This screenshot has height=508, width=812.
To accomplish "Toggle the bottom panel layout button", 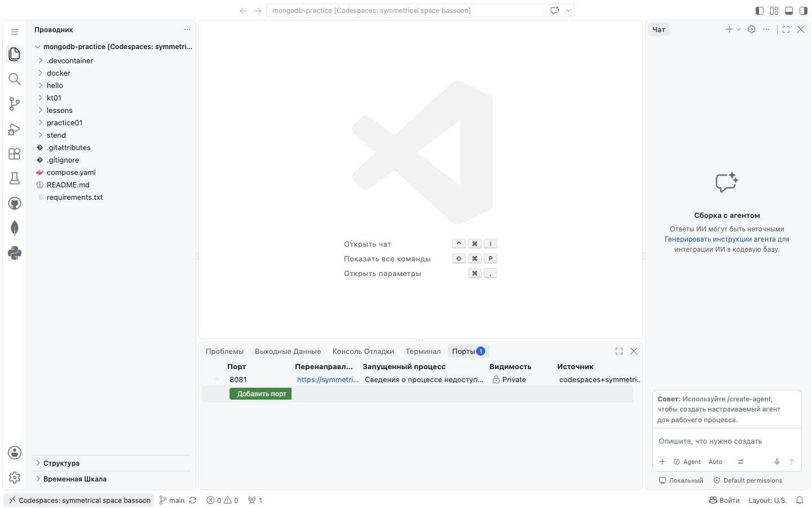I will click(789, 11).
